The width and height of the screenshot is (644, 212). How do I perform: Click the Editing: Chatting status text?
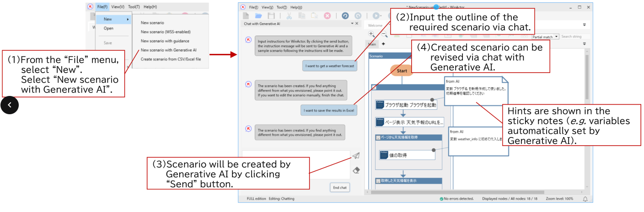point(281,199)
